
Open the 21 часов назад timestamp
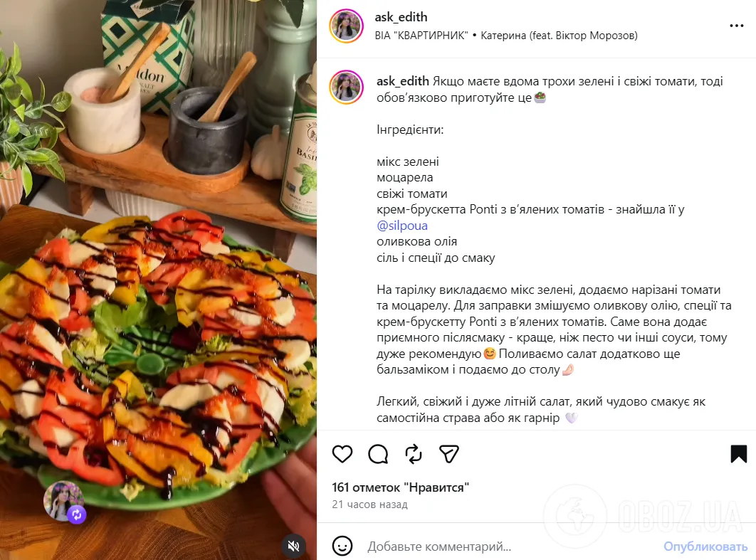(369, 504)
